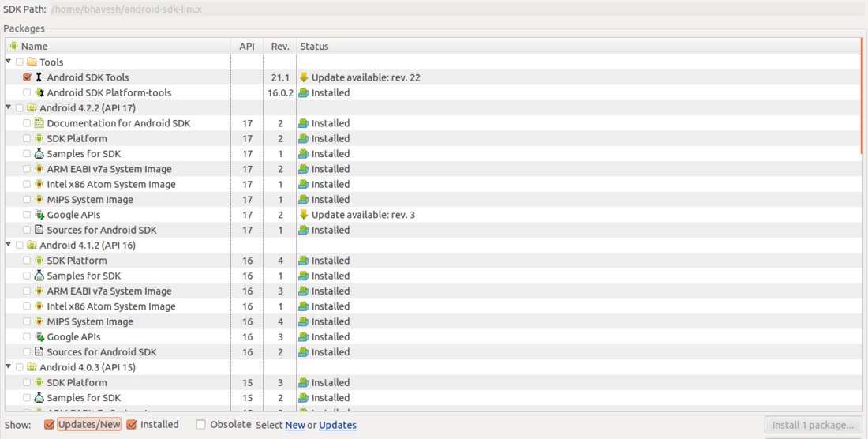Click the API 16 ARM EABI v7a System Image name

click(x=109, y=291)
